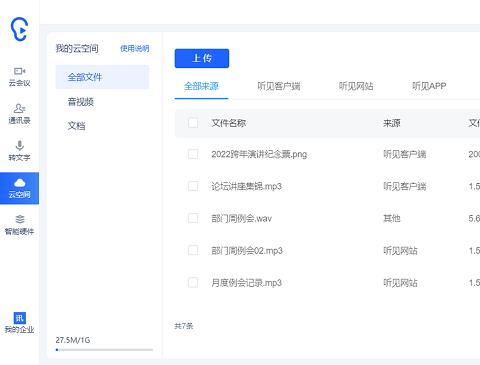Viewport: 480px width, 365px height.
Task: Open the 智能硬件 smart hardware section
Action: (19, 225)
